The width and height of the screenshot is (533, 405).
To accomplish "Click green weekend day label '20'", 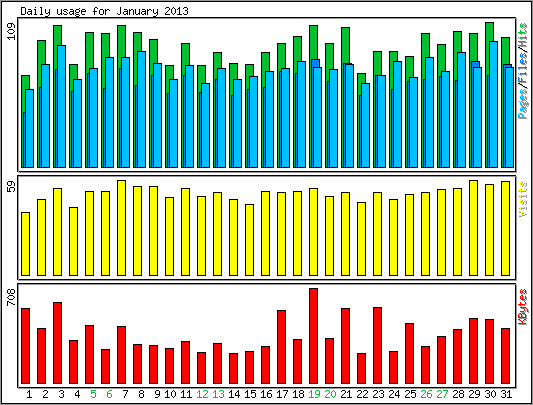I will (x=330, y=394).
